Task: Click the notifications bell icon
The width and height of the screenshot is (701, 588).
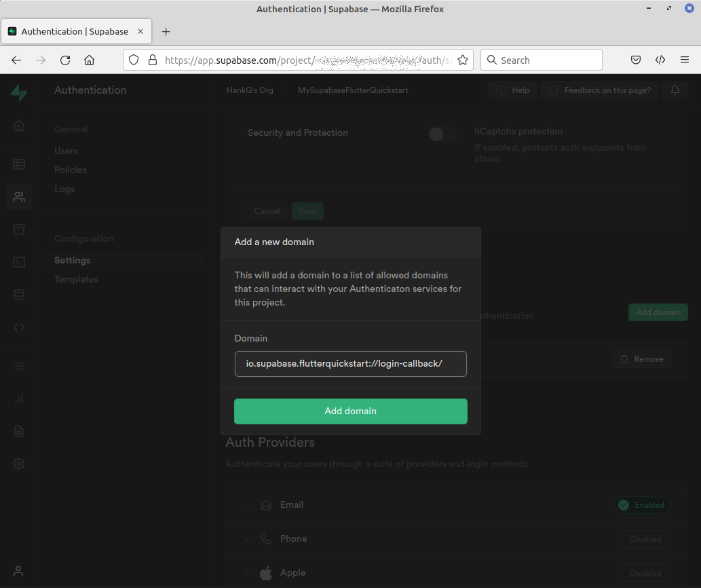Action: click(675, 90)
